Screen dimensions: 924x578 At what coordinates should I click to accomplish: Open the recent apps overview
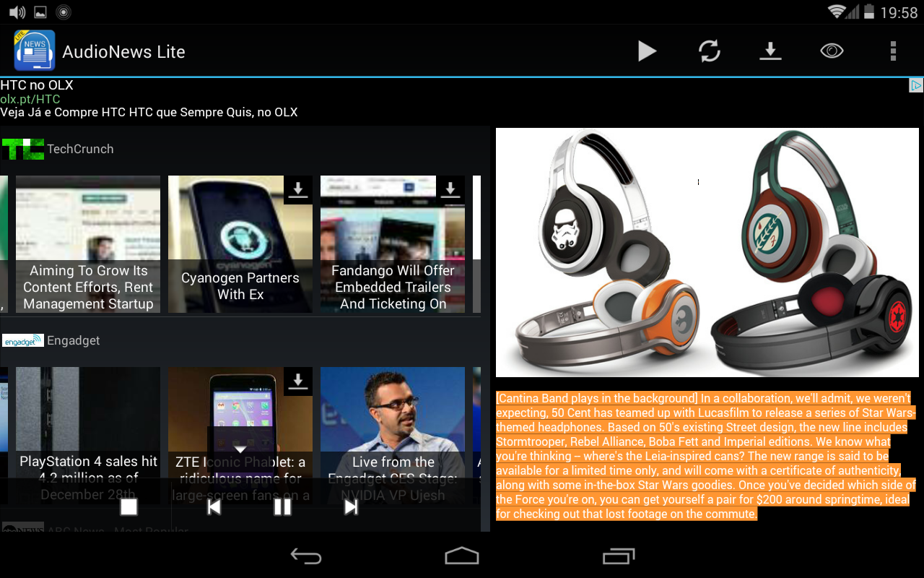(618, 556)
